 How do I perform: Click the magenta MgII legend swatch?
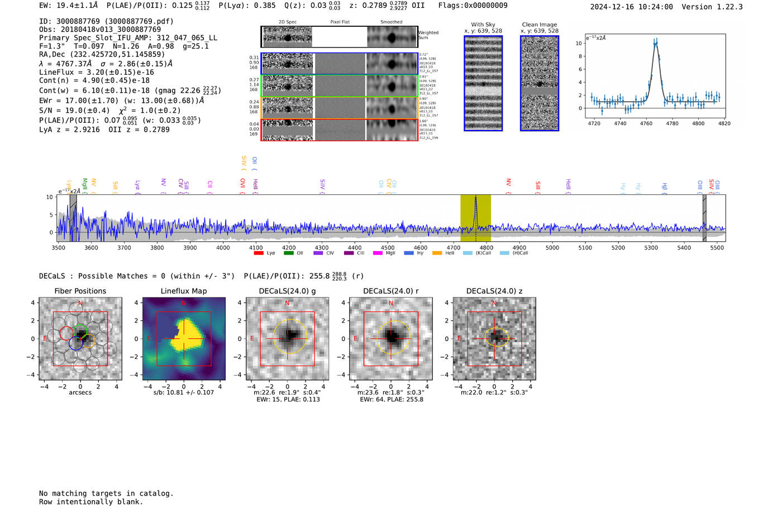pyautogui.click(x=378, y=253)
